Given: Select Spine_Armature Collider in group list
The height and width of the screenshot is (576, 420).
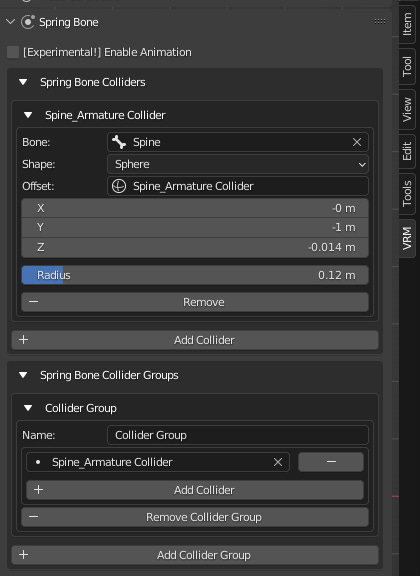Looking at the screenshot, I should pos(158,462).
